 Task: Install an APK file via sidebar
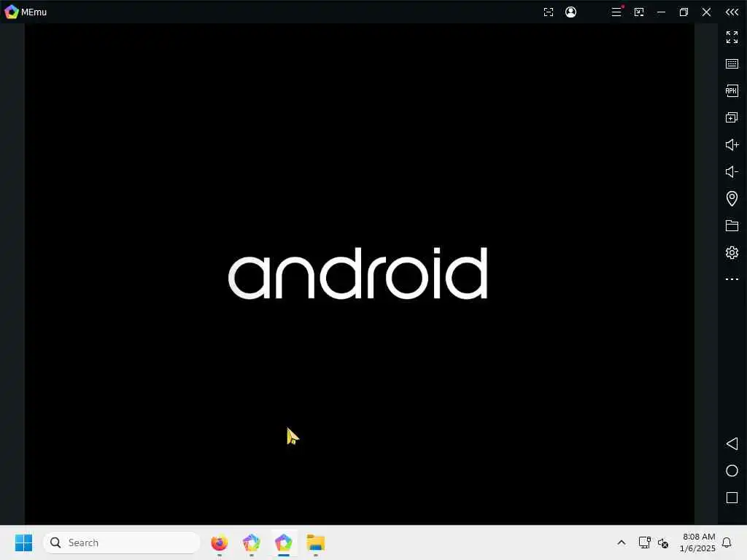tap(732, 90)
